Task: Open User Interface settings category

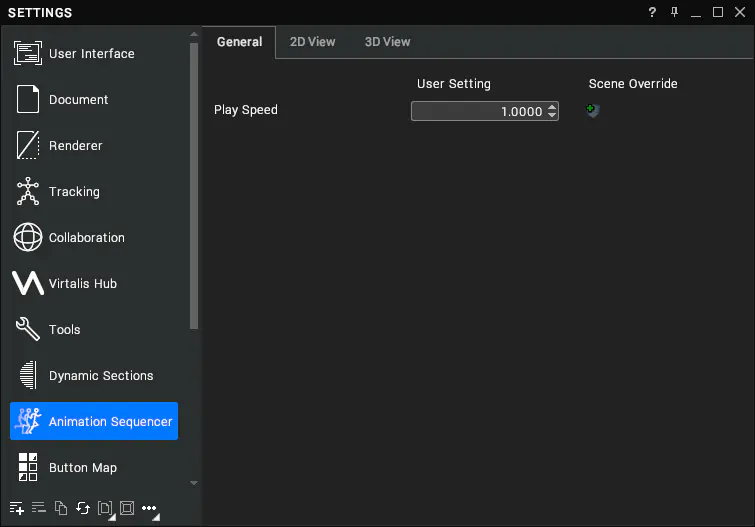Action: (x=94, y=53)
